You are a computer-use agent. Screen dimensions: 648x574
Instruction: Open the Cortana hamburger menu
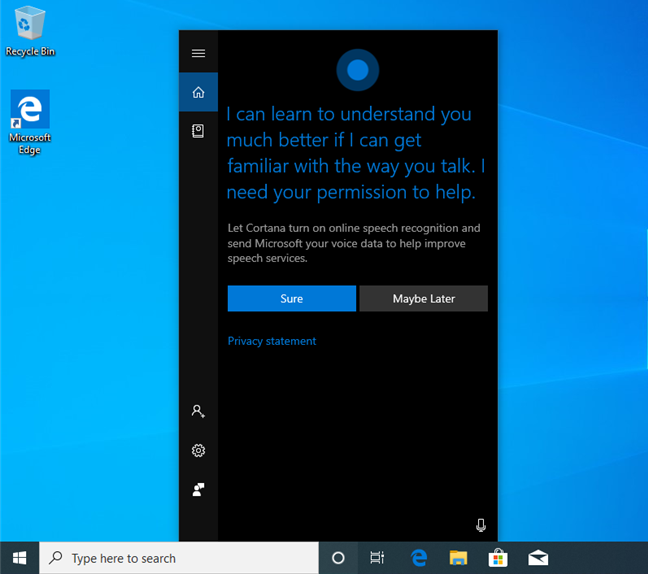[x=198, y=53]
